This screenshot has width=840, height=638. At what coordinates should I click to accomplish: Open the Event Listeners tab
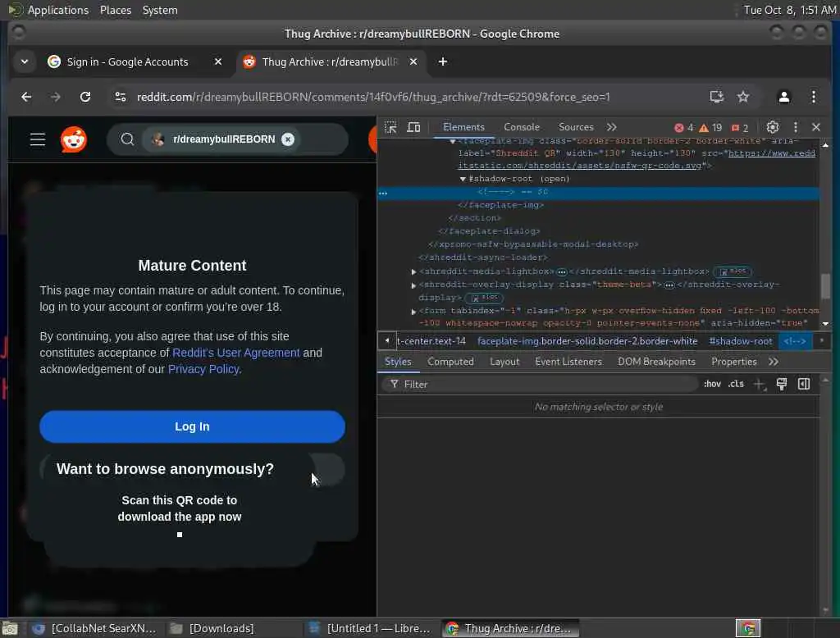pyautogui.click(x=568, y=362)
